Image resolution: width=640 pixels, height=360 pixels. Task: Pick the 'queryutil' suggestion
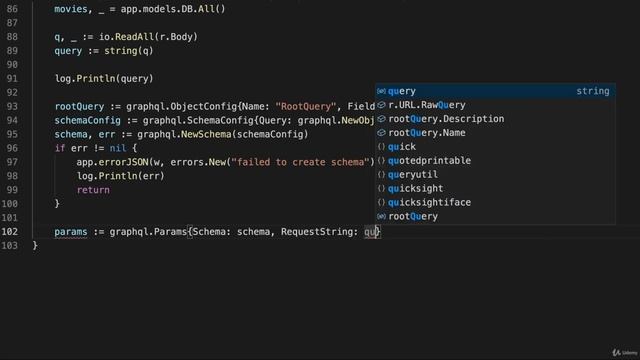point(495,174)
